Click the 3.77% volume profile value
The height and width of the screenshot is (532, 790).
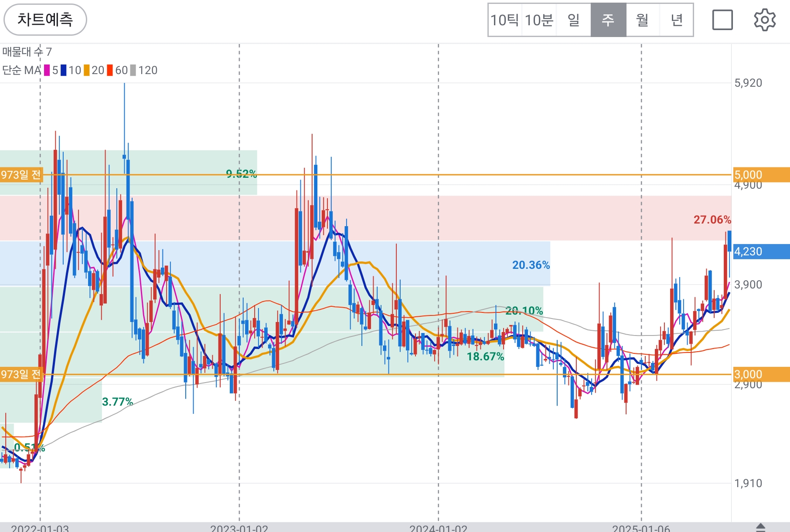click(117, 401)
